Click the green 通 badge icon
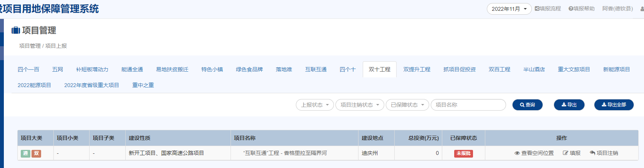 click(x=25, y=153)
